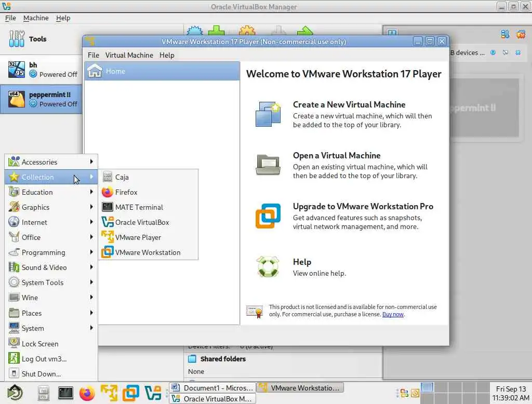This screenshot has width=532, height=404.
Task: Select the bh virtual machine in VirtualBox
Action: coord(41,70)
